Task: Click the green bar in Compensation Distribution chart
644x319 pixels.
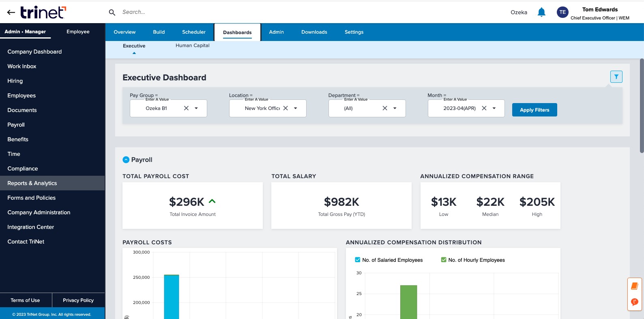Action: [409, 302]
